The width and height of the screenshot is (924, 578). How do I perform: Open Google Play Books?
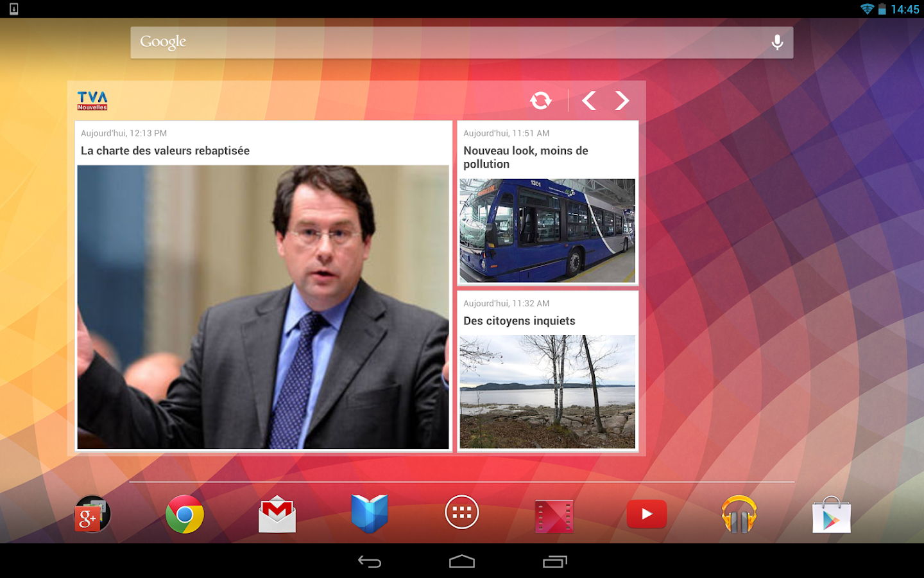coord(369,514)
